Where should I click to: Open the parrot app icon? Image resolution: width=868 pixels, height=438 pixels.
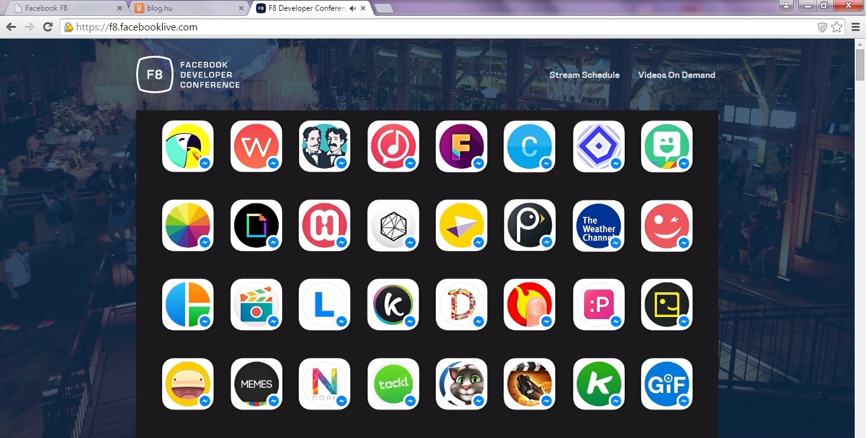188,146
